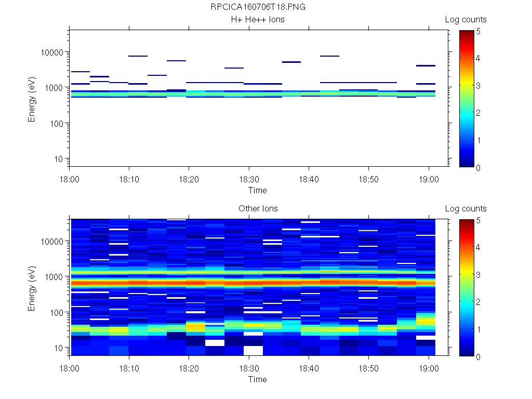Select the "5" label on the lower colorbar
Viewport: 532px width, 399px height.
pyautogui.click(x=478, y=220)
